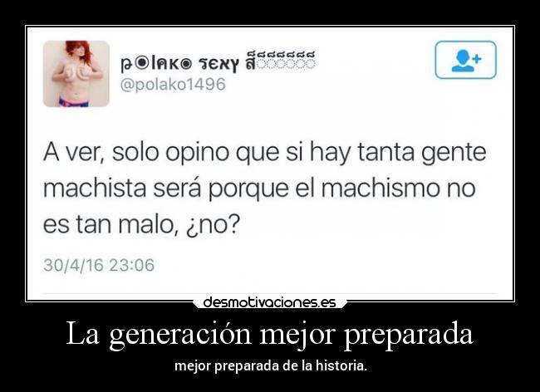Open the desmotivaciones.es watermark link

(x=269, y=302)
